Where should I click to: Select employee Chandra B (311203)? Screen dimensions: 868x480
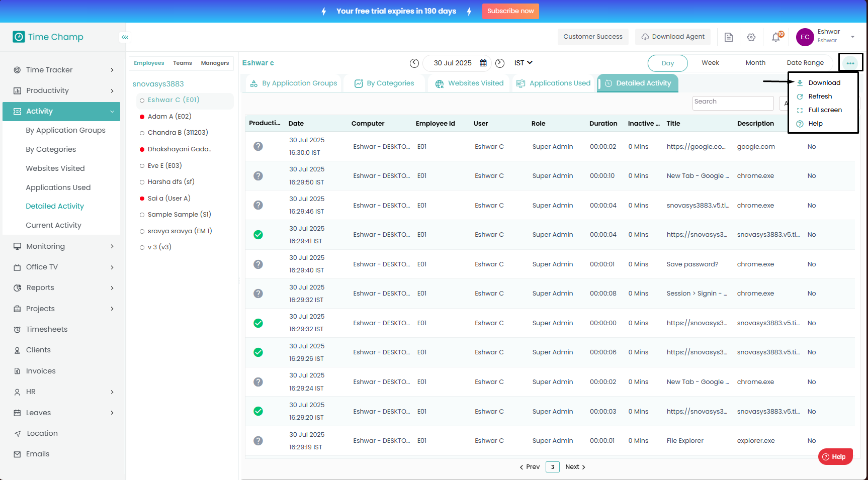tap(178, 133)
